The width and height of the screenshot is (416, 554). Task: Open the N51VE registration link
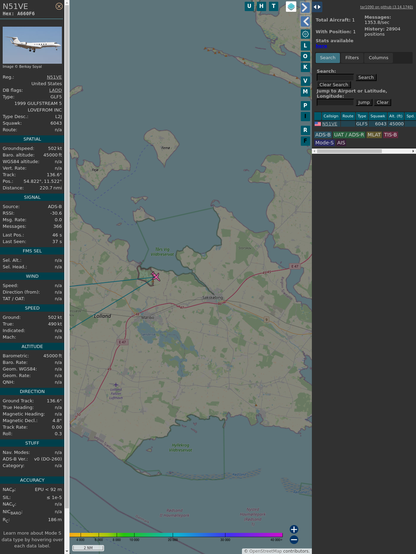[x=54, y=77]
